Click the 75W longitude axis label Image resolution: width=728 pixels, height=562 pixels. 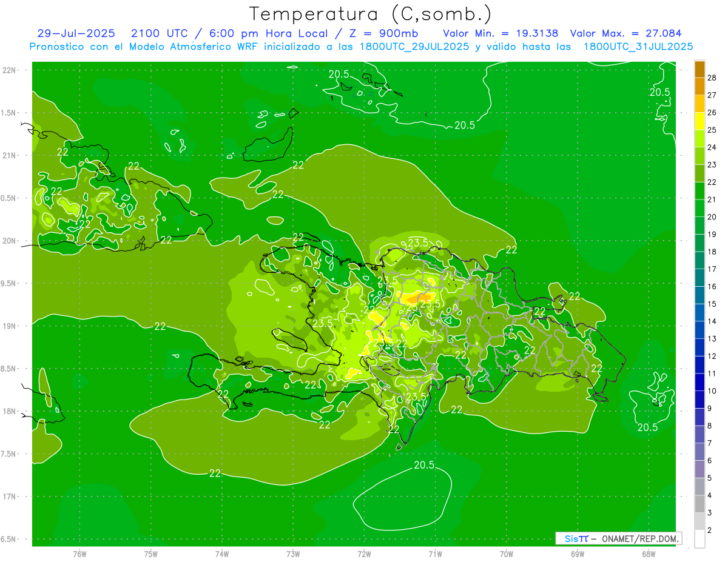[151, 554]
